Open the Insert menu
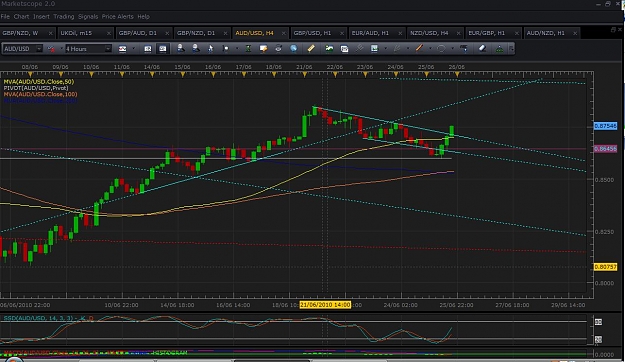The image size is (625, 362). tap(41, 16)
